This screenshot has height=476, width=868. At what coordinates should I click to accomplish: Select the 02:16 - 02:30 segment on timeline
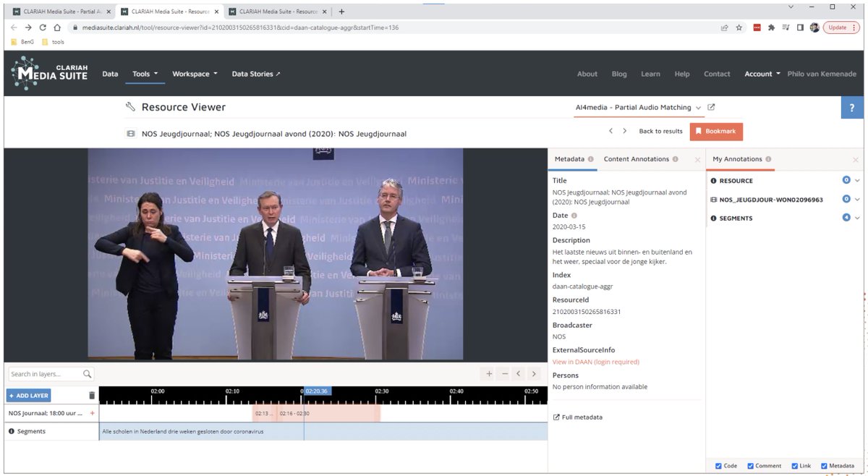[328, 413]
